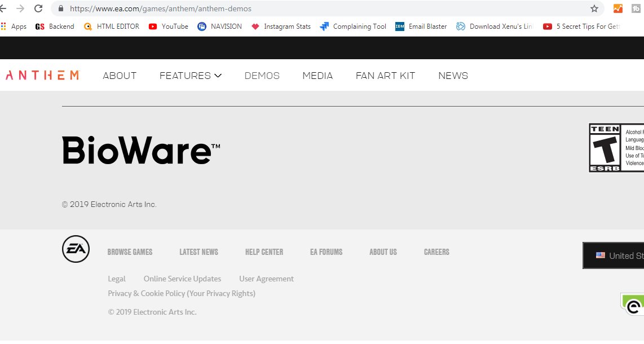Open the GS Backend bookmark
This screenshot has height=344, width=644.
click(x=55, y=27)
